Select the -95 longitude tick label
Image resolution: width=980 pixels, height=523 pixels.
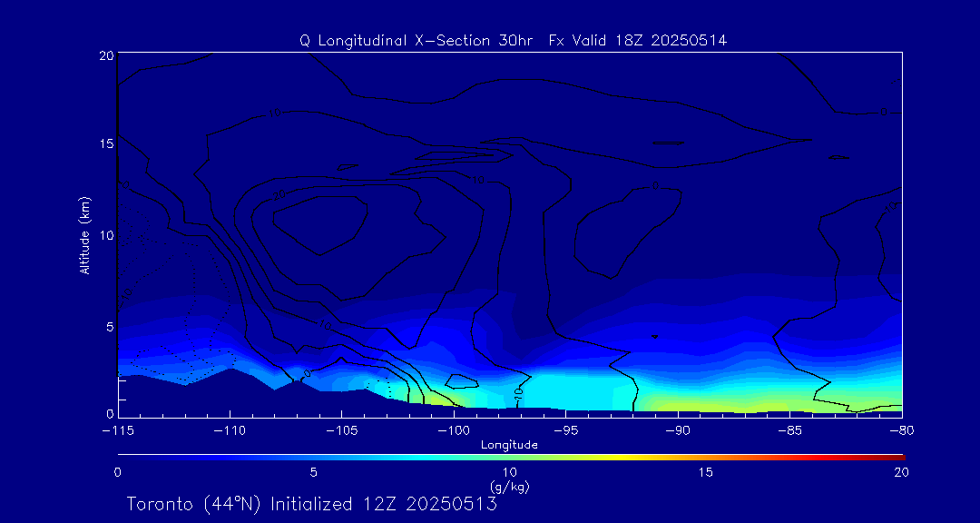click(565, 431)
